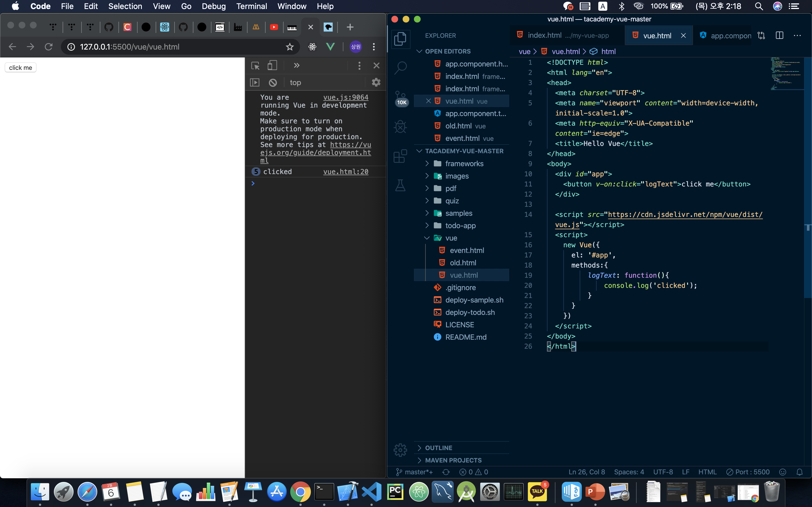Open the Terminal menu

click(251, 6)
